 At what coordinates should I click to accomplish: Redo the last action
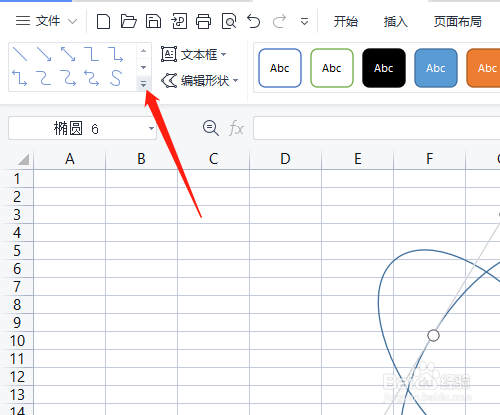point(279,22)
